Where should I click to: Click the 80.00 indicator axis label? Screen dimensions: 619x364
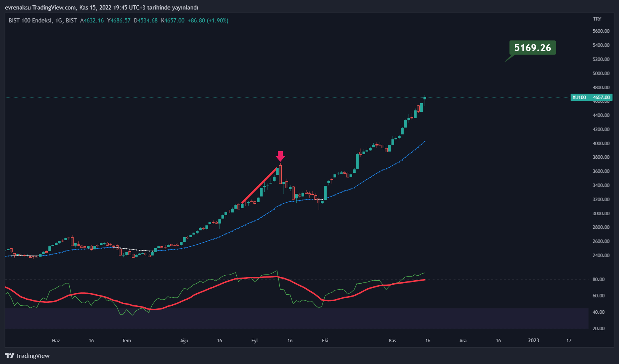click(x=598, y=279)
